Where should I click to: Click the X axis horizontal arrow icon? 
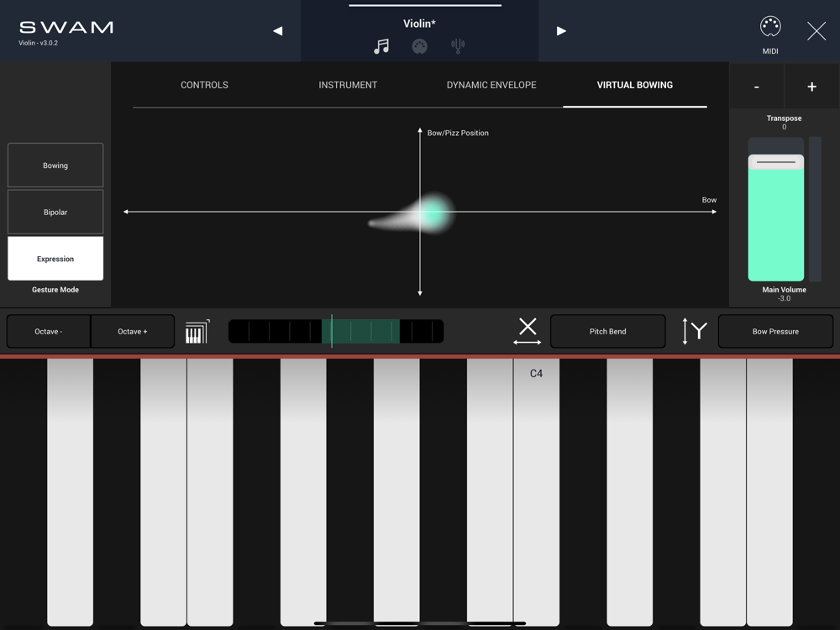(528, 331)
